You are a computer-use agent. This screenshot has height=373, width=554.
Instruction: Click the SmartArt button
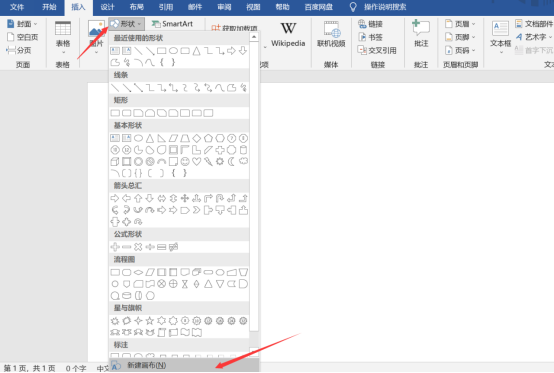pyautogui.click(x=172, y=24)
